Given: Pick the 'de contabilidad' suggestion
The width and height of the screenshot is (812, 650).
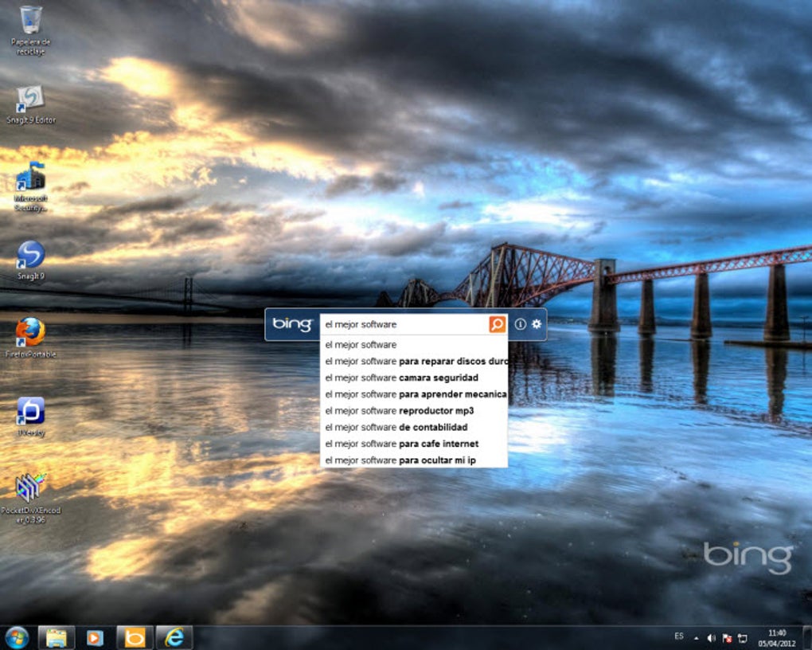Looking at the screenshot, I should pyautogui.click(x=414, y=428).
